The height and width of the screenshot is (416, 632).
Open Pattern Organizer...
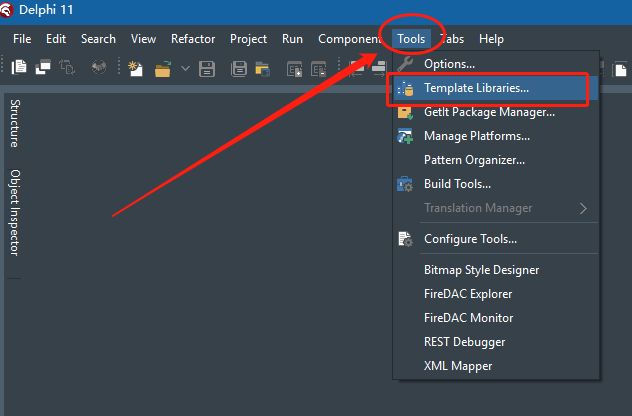495,160
